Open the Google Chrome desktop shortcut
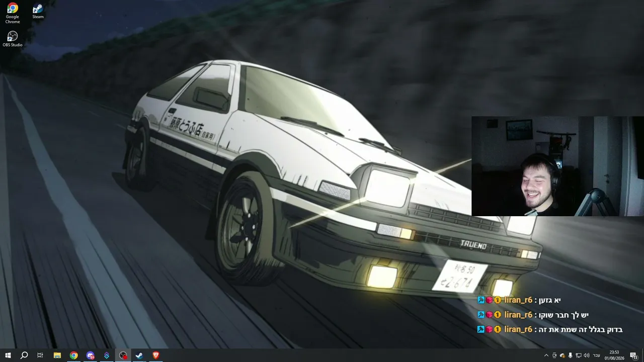 [x=13, y=13]
